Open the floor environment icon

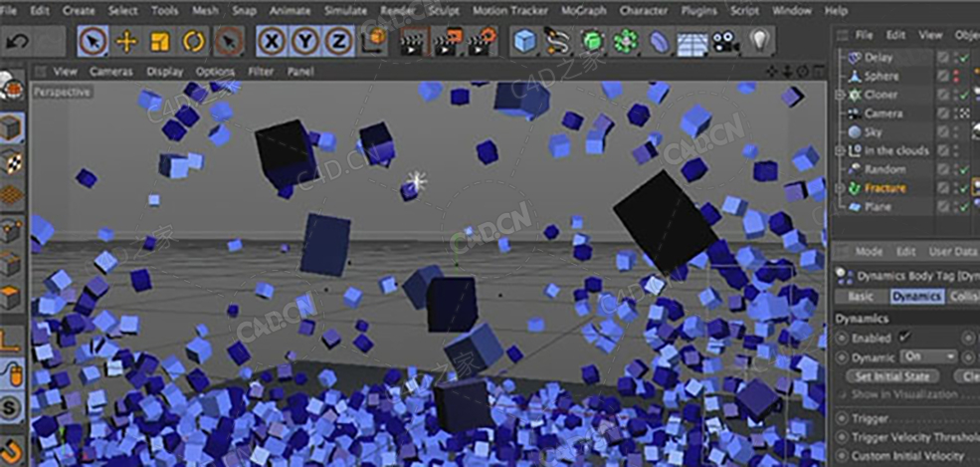click(x=692, y=43)
